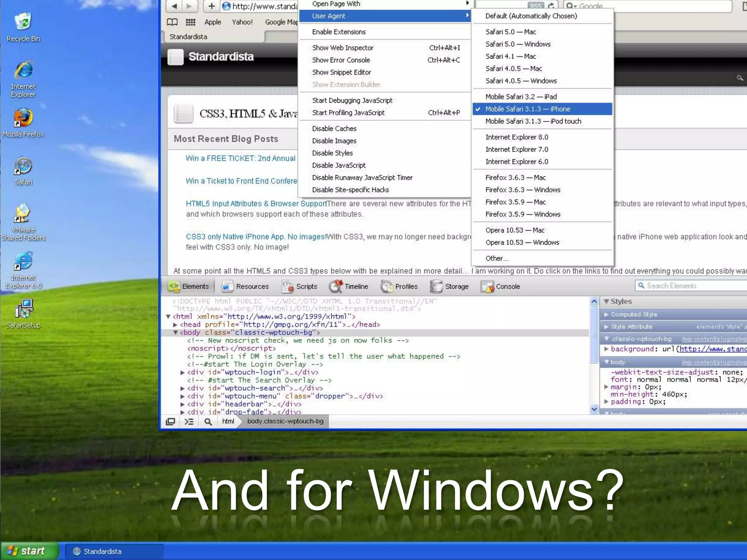The height and width of the screenshot is (560, 747).
Task: Click the Standardista site logo icon
Action: [x=175, y=57]
